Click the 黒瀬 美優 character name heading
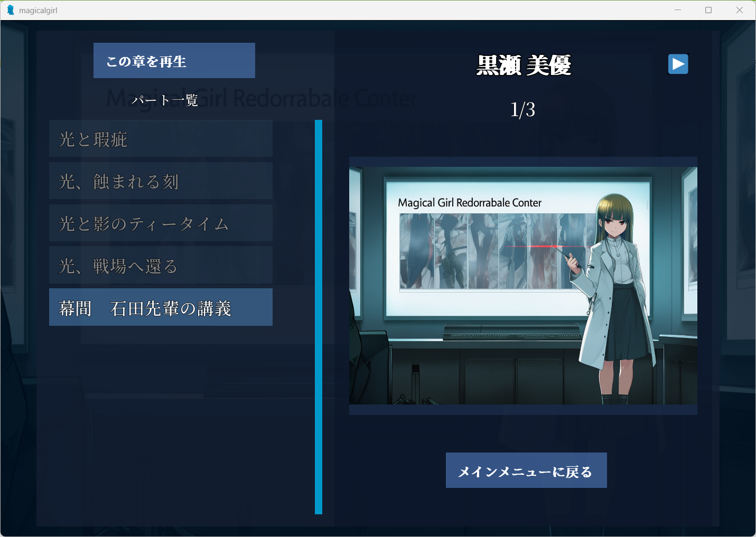 click(x=523, y=65)
